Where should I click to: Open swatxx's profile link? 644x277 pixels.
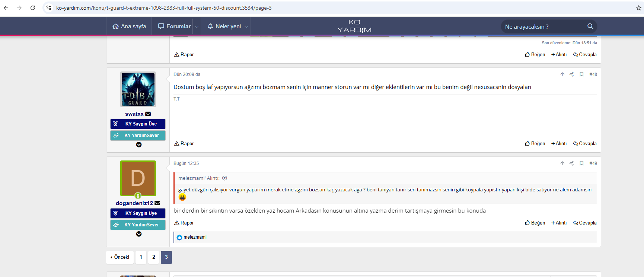[x=134, y=114]
